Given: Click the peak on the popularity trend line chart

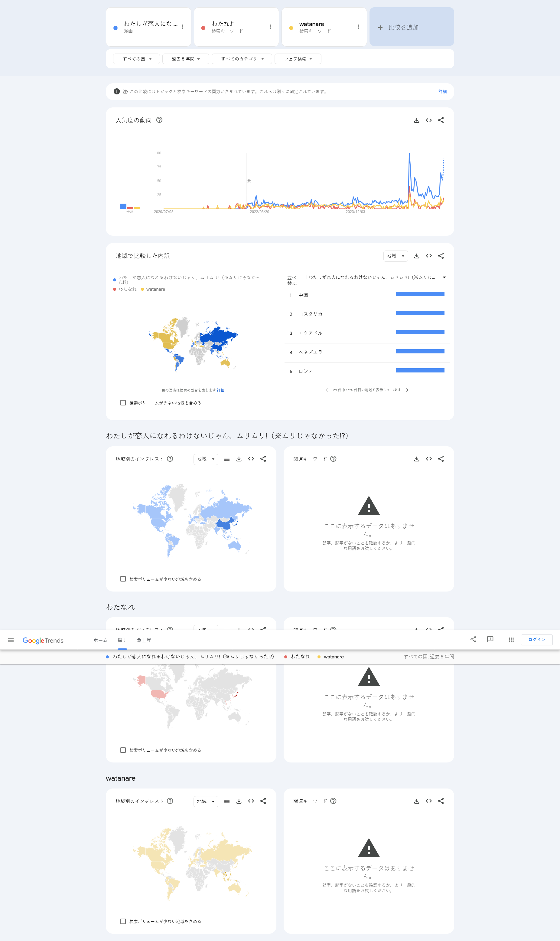Looking at the screenshot, I should pos(409,153).
